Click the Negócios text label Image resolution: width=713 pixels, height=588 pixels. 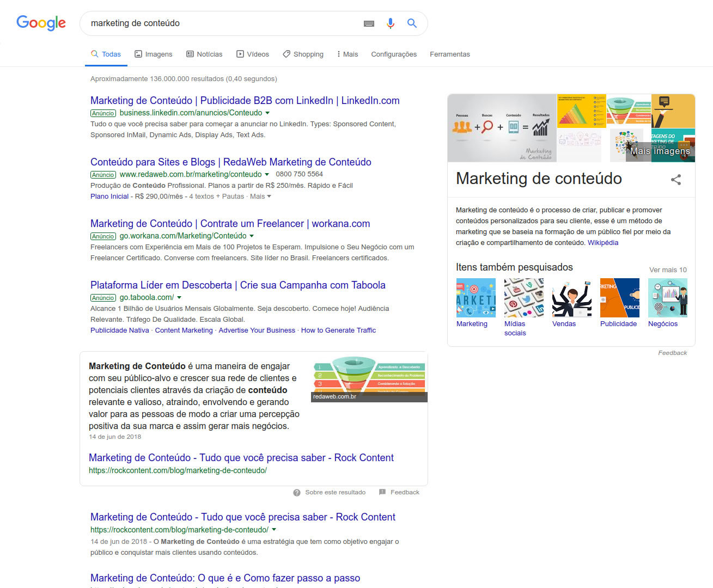[x=663, y=324]
